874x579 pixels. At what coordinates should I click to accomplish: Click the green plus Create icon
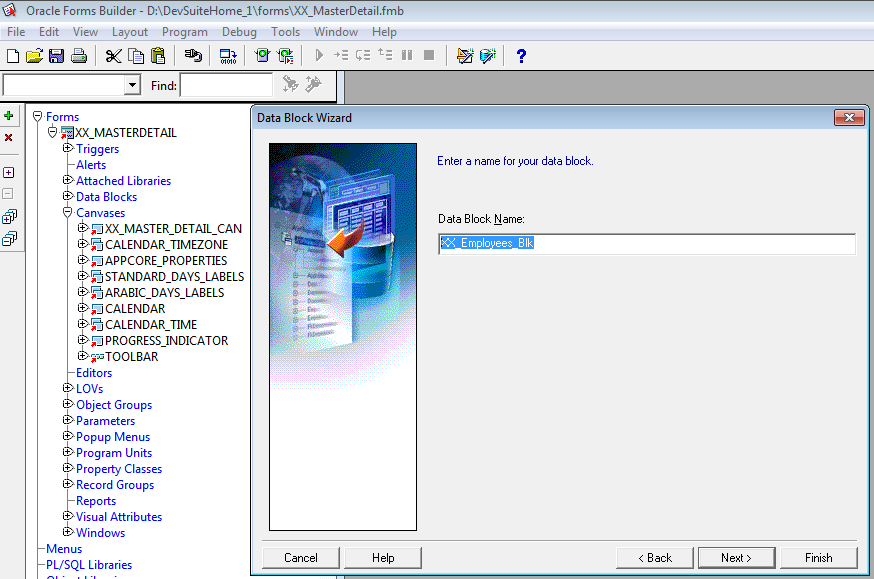tap(9, 115)
